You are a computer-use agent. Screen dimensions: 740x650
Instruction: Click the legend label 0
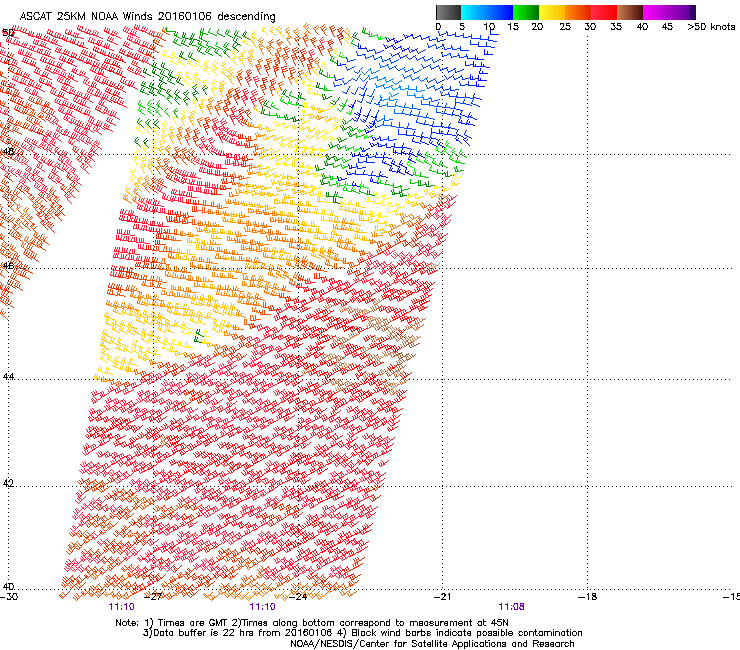click(x=438, y=27)
